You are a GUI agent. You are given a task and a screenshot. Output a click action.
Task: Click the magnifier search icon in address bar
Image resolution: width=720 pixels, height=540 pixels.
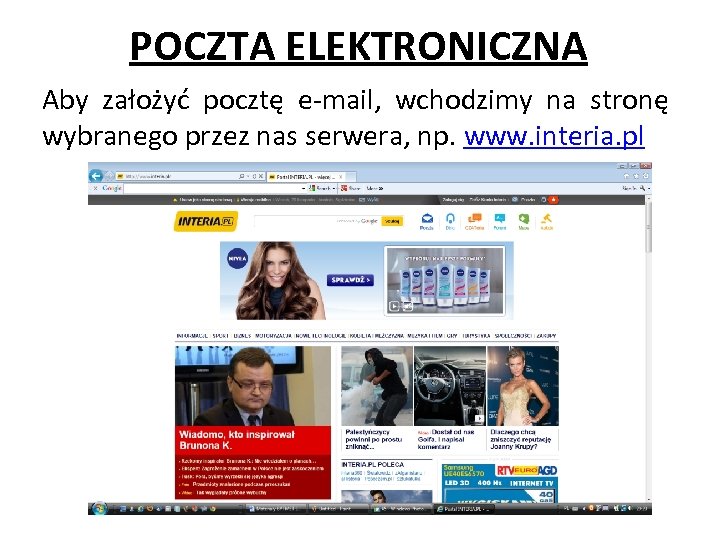click(242, 176)
